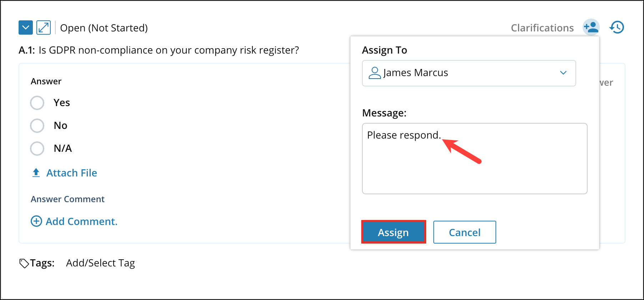644x300 pixels.
Task: Confirm with the Assign button
Action: pos(393,232)
